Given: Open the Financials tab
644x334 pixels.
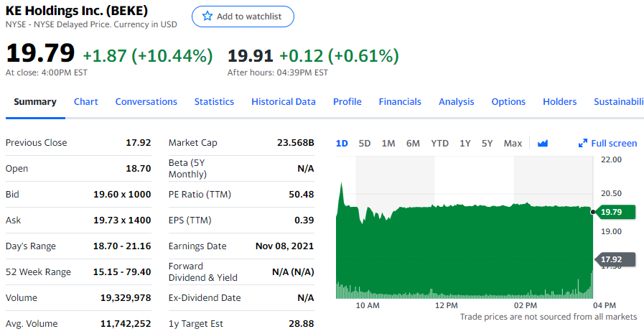Looking at the screenshot, I should (400, 102).
